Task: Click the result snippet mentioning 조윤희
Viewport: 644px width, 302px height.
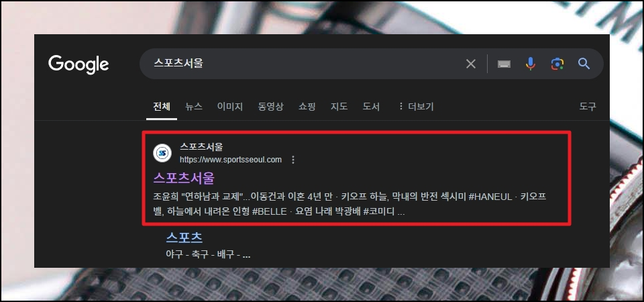Action: click(350, 205)
